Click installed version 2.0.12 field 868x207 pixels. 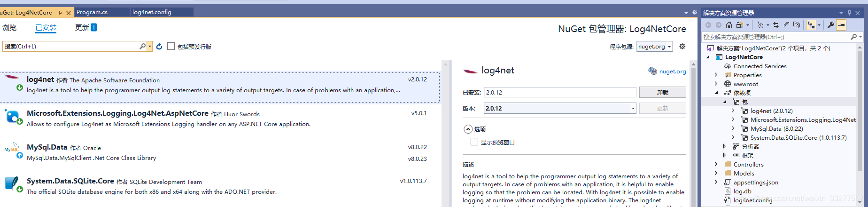(560, 92)
